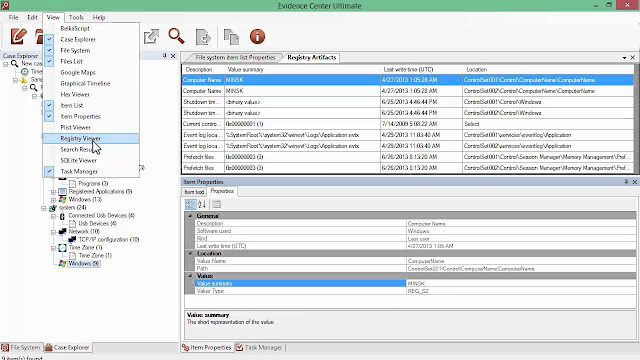Click the magnifying glass search toolbar icon
This screenshot has width=640, height=360.
[x=176, y=36]
